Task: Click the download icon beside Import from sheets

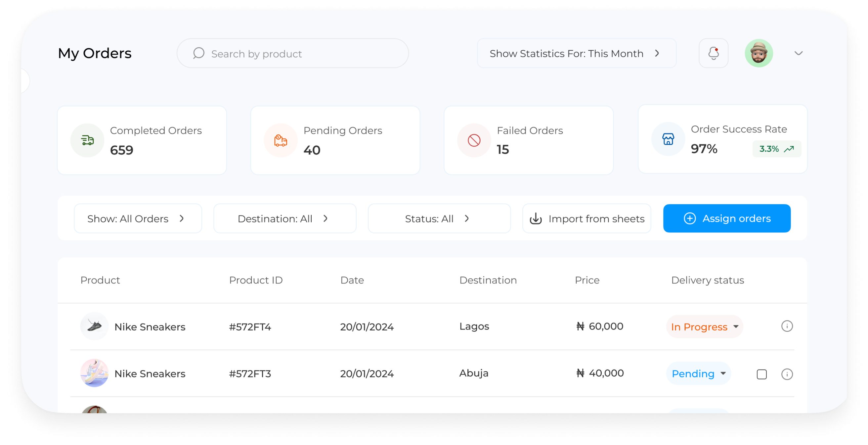Action: pyautogui.click(x=536, y=219)
